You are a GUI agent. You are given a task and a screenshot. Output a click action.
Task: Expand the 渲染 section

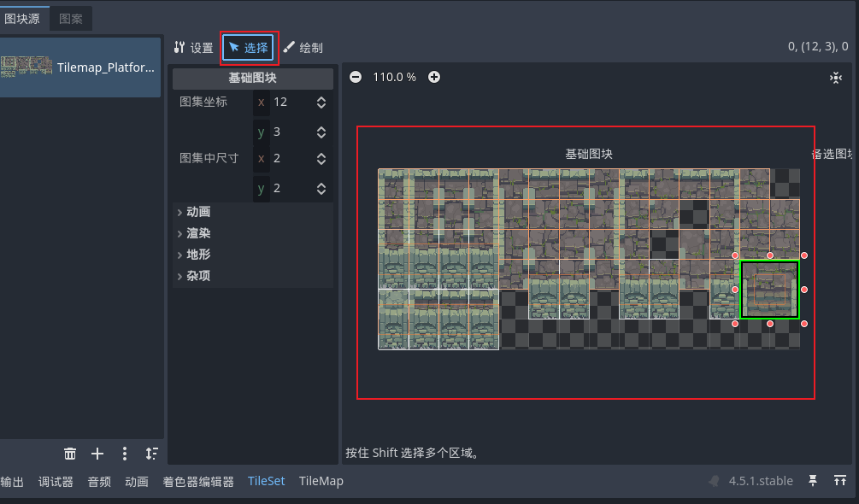coord(252,233)
